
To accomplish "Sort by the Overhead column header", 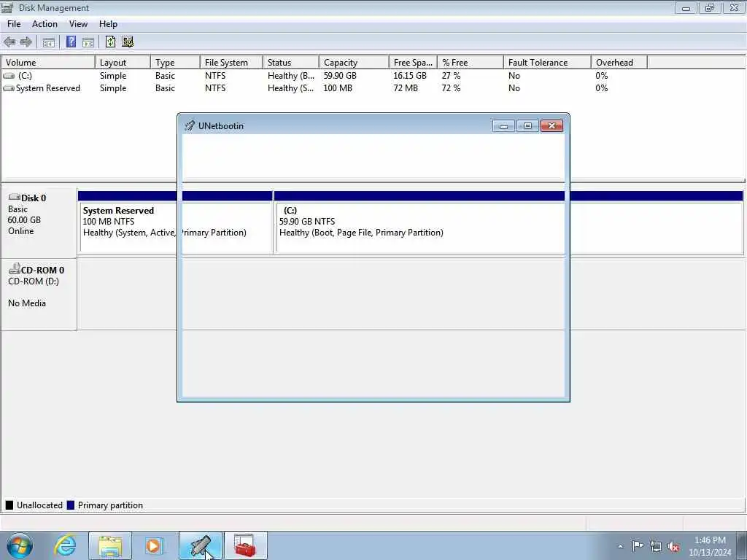I will [x=619, y=63].
